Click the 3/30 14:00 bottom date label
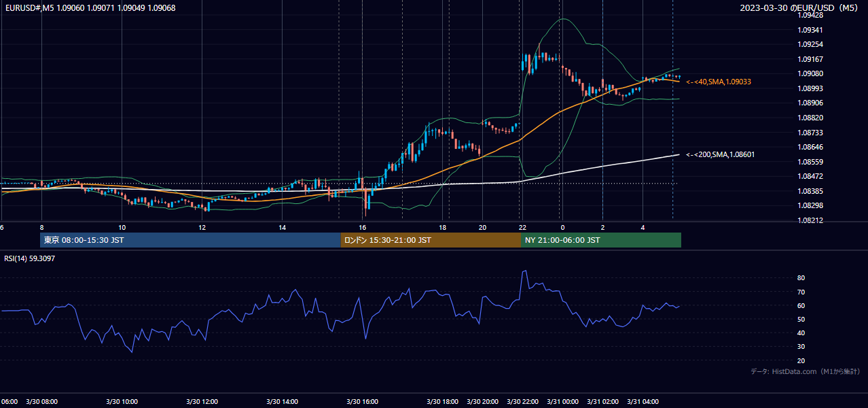This screenshot has height=408, width=868. click(282, 401)
